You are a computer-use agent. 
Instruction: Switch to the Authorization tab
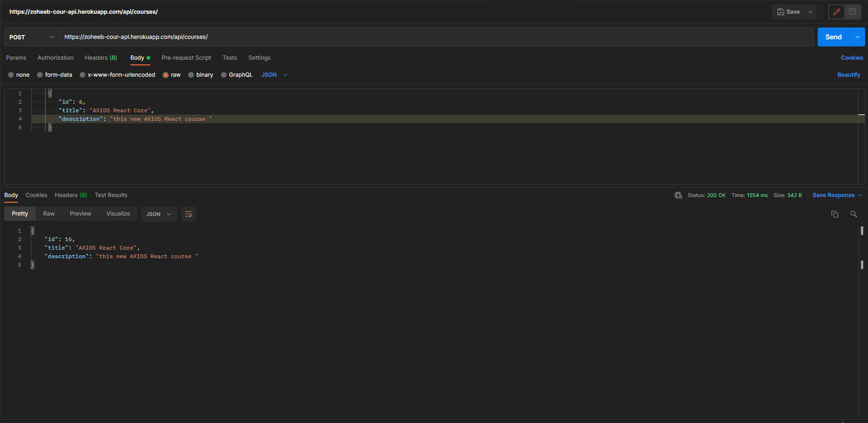tap(55, 58)
